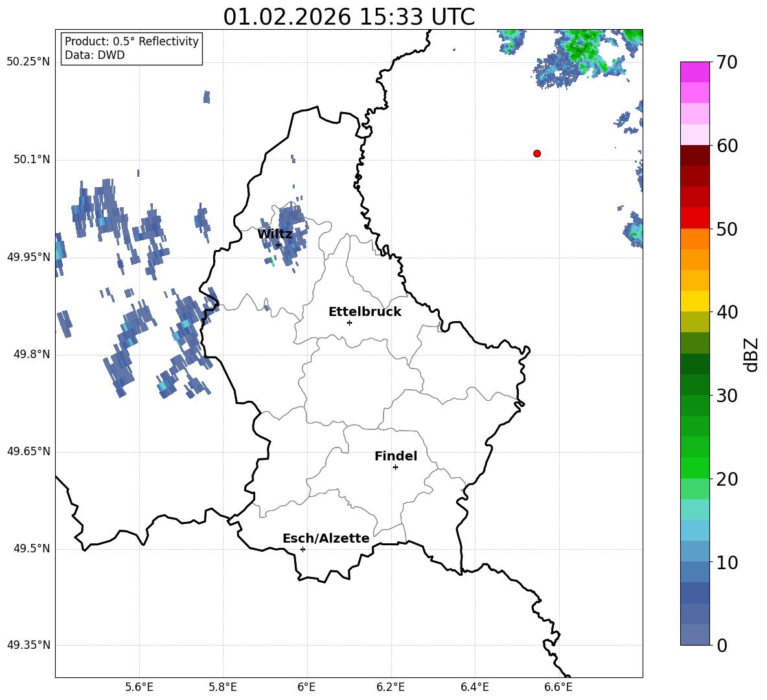767x700 pixels.
Task: Click the 5.6°E longitude label
Action: [139, 687]
